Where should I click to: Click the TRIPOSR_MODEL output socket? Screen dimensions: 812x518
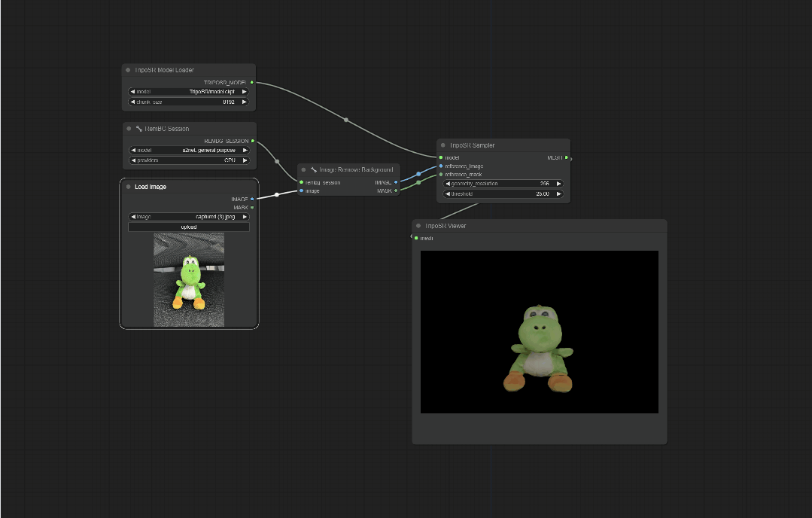[x=252, y=82]
